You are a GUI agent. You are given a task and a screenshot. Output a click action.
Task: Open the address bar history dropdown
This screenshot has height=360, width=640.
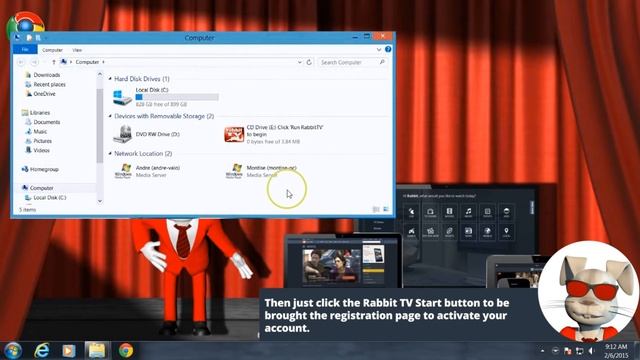coord(300,62)
